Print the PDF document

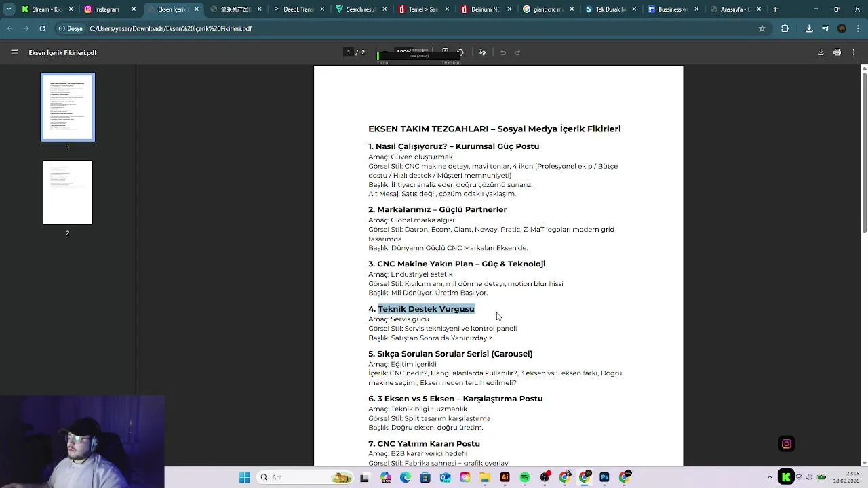click(837, 52)
